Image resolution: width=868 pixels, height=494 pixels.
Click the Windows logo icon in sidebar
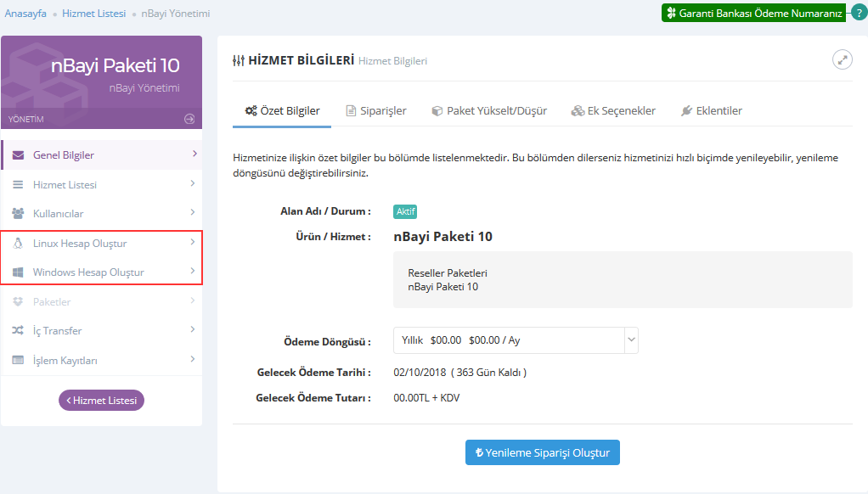18,272
